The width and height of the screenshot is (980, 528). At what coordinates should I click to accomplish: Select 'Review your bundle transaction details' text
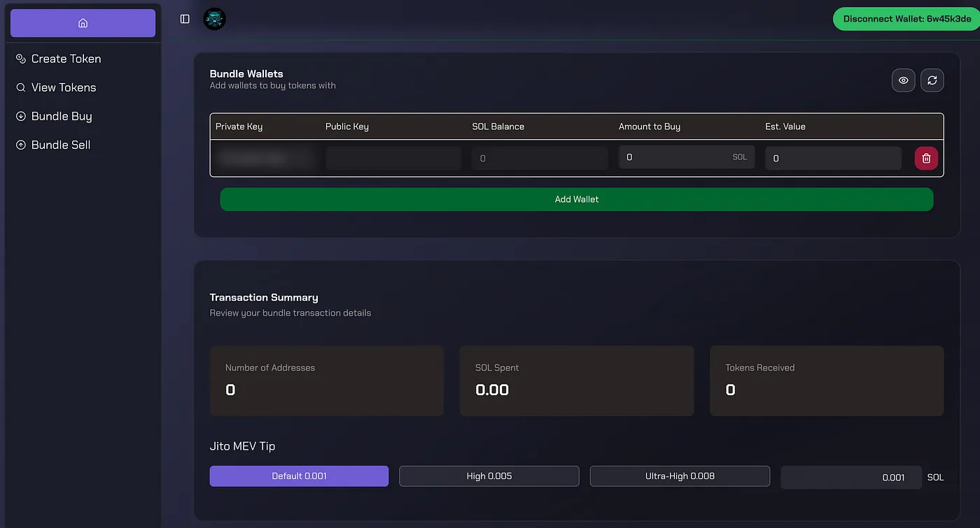click(x=290, y=313)
